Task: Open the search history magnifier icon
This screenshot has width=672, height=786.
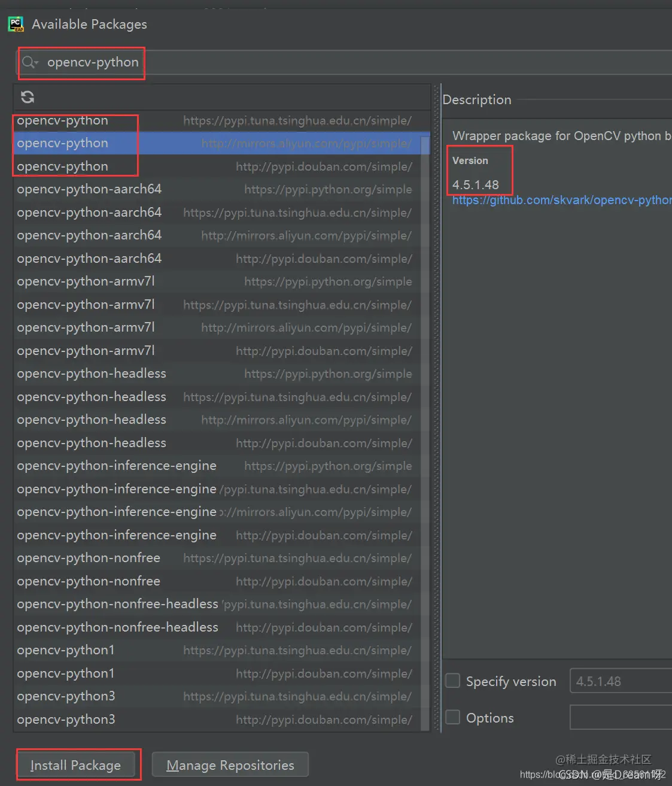Action: 30,62
